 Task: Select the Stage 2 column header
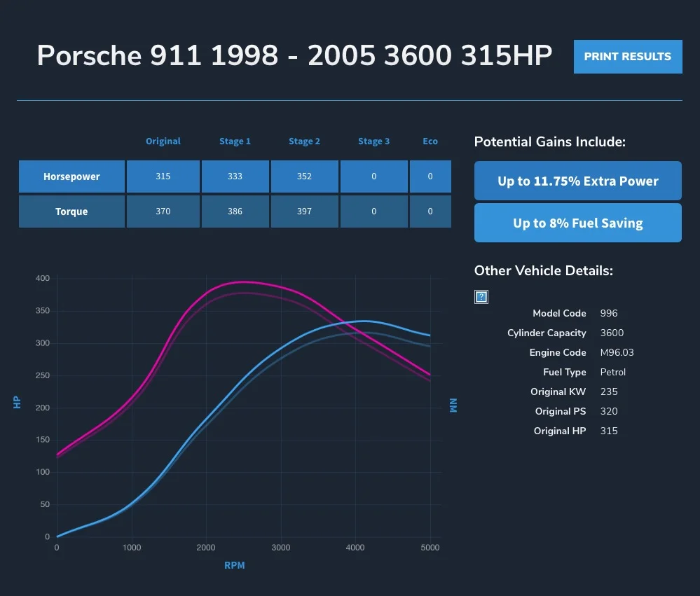[x=305, y=141]
